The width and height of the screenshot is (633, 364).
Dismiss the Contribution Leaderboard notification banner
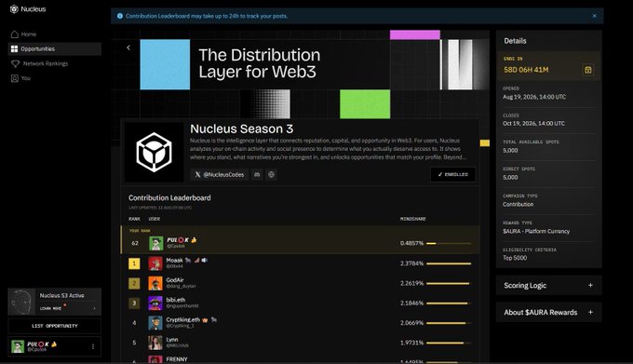pos(594,16)
